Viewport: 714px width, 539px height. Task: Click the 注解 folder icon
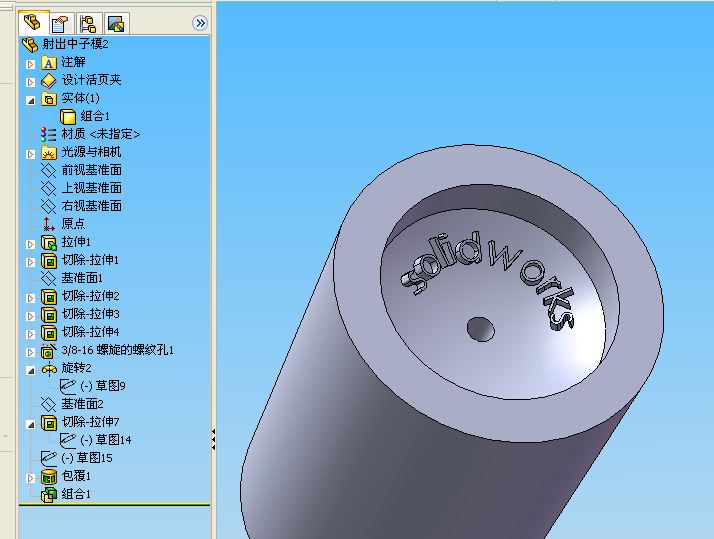tap(49, 62)
